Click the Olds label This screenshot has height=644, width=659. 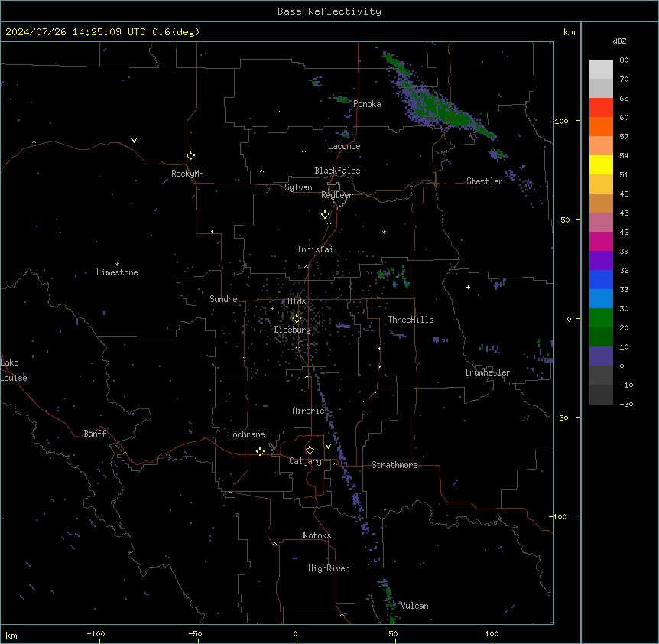297,302
